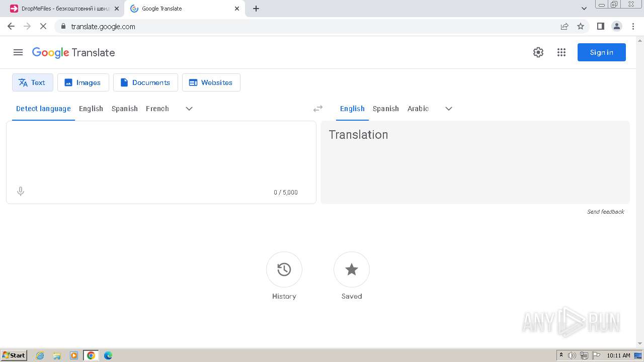The width and height of the screenshot is (644, 362).
Task: Toggle the browser side panel
Action: [x=600, y=26]
